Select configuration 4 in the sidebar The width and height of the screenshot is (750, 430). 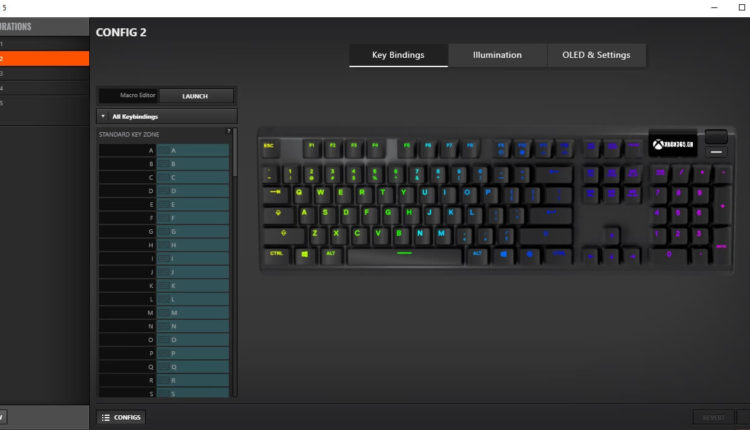[44, 88]
